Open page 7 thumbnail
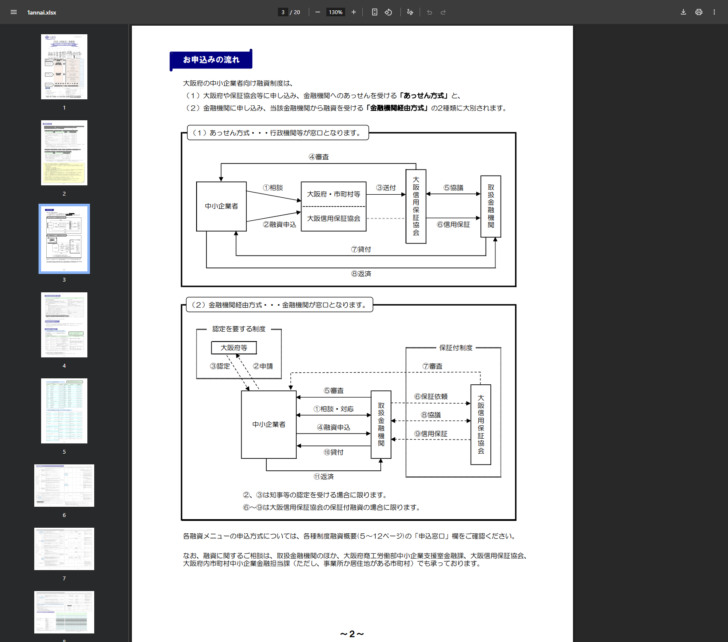728x642 pixels. [x=64, y=549]
